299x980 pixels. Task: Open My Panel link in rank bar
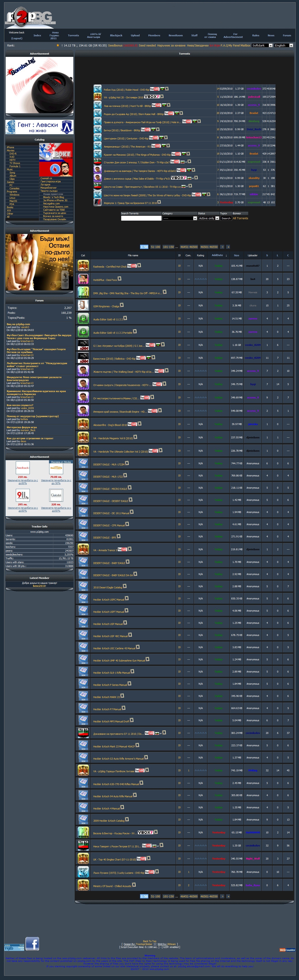(234, 45)
